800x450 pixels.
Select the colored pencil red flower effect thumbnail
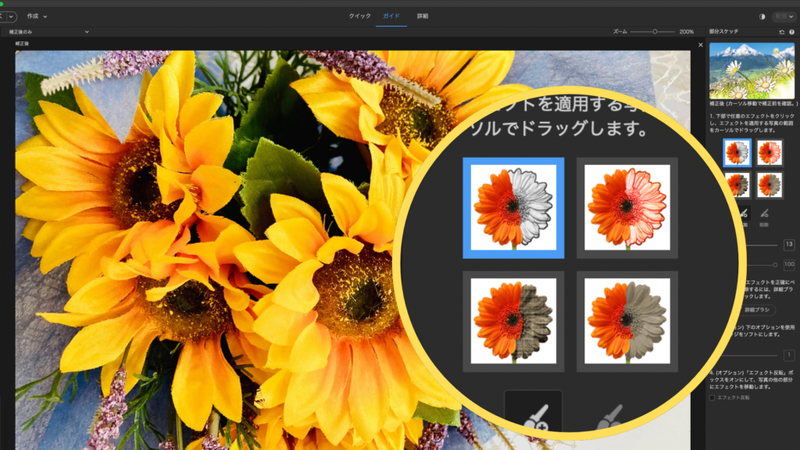[769, 153]
